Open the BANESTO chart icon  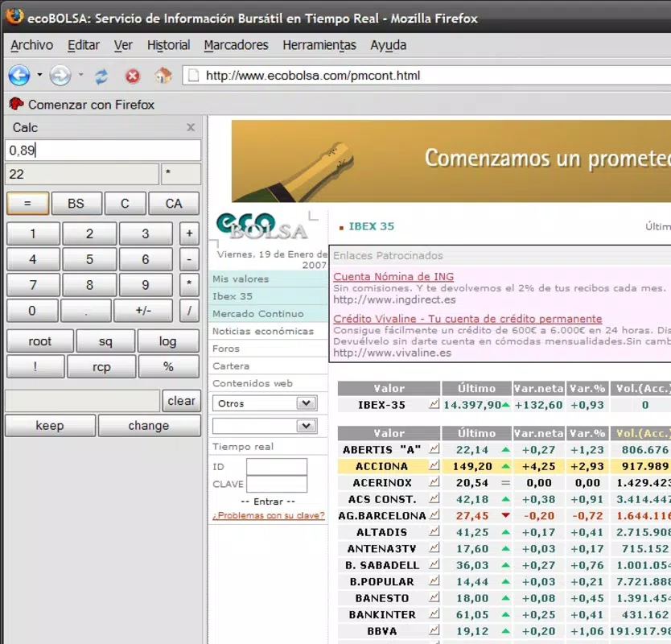[434, 597]
